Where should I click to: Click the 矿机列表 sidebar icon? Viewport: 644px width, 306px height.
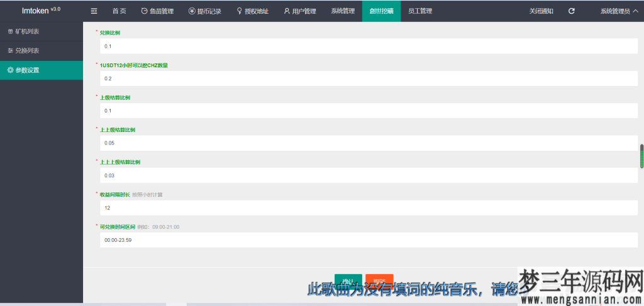(11, 31)
